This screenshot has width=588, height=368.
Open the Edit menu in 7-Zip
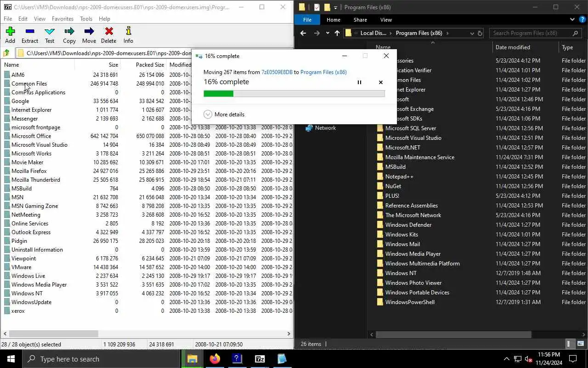pos(23,19)
